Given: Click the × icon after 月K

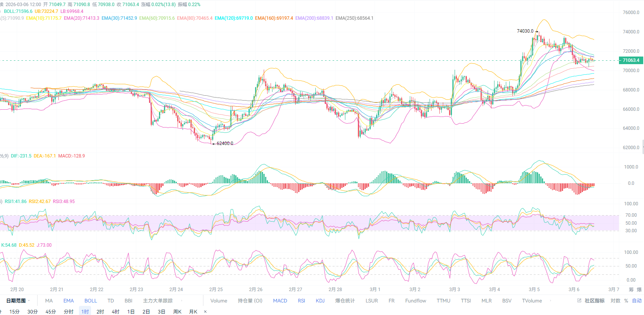Looking at the screenshot, I should 205,312.
